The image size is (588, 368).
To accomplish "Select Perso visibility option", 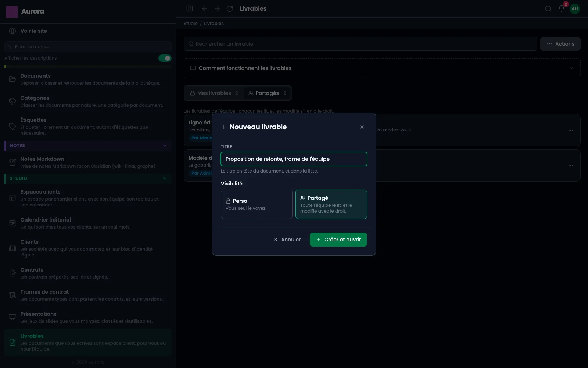I will (257, 204).
